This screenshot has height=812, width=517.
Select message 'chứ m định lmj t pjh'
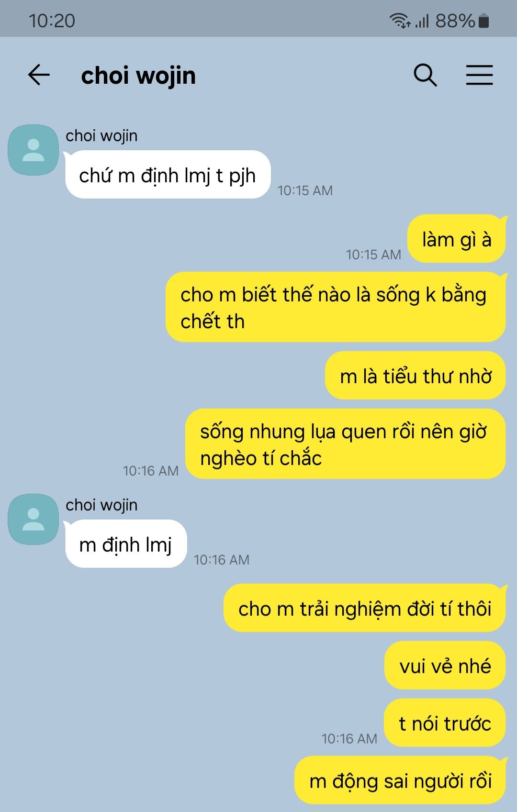pyautogui.click(x=168, y=175)
